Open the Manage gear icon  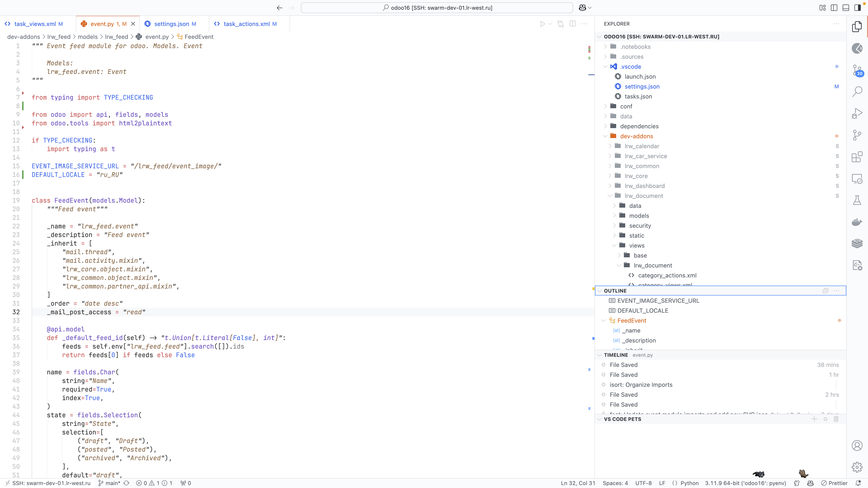pos(857,467)
